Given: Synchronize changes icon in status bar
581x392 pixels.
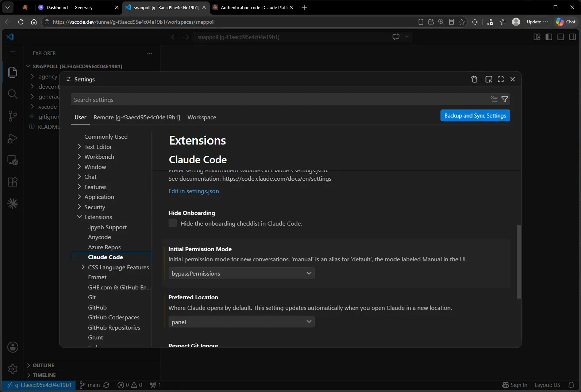Looking at the screenshot, I should [106, 385].
